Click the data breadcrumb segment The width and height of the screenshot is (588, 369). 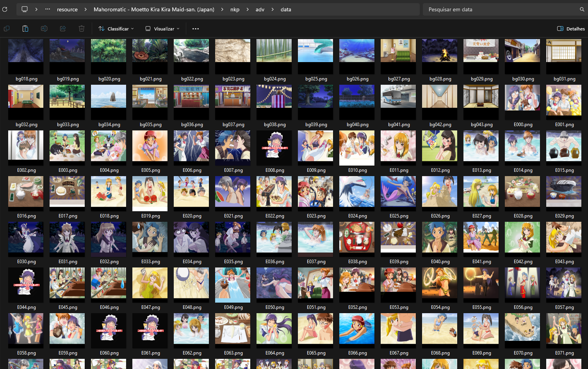point(286,9)
